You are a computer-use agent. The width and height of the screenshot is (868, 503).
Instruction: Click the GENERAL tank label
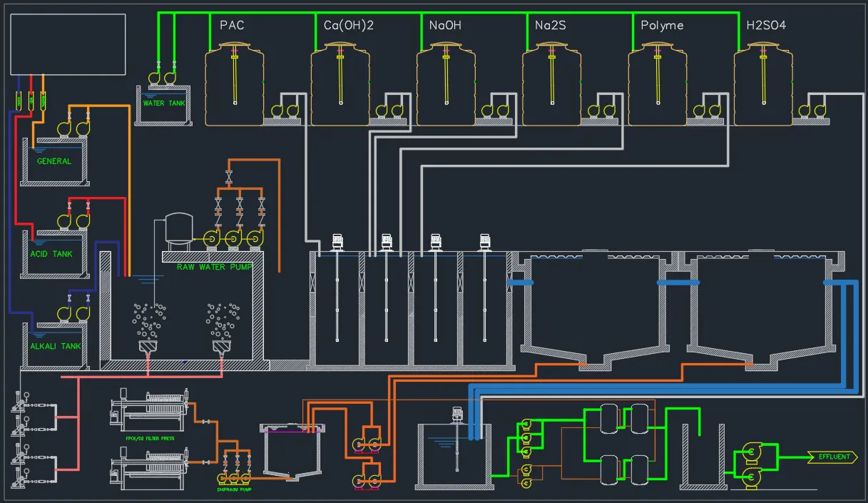(55, 161)
